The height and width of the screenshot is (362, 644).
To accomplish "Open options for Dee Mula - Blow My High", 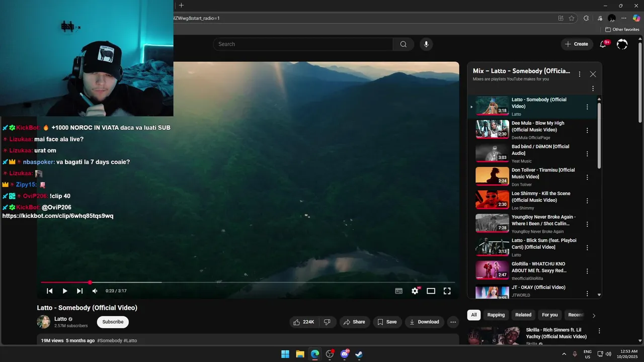I will tap(587, 130).
